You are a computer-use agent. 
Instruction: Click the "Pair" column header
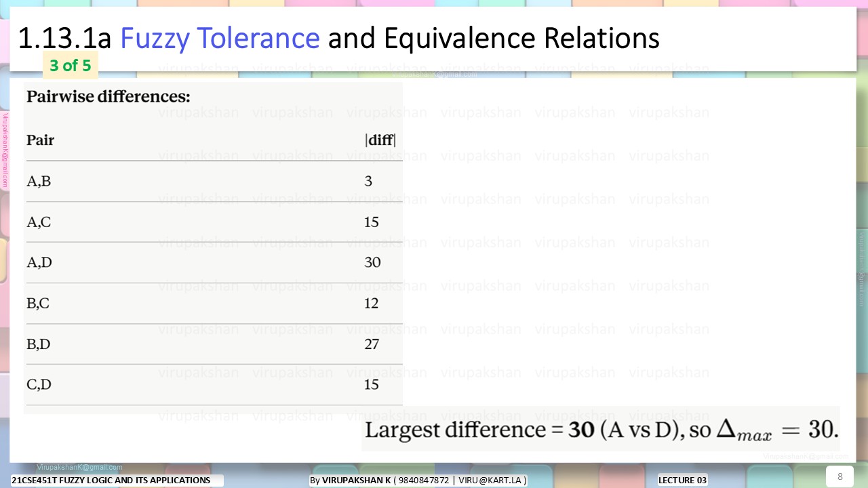[x=40, y=140]
